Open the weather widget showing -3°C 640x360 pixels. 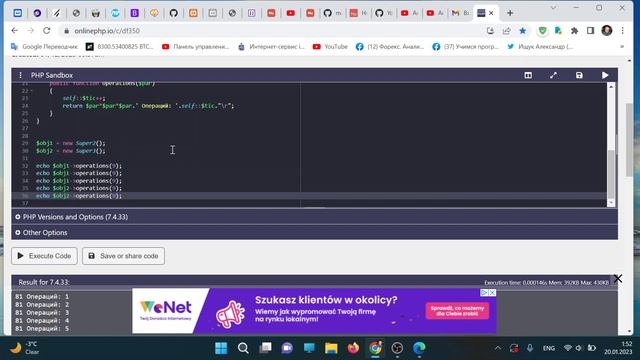[x=25, y=348]
